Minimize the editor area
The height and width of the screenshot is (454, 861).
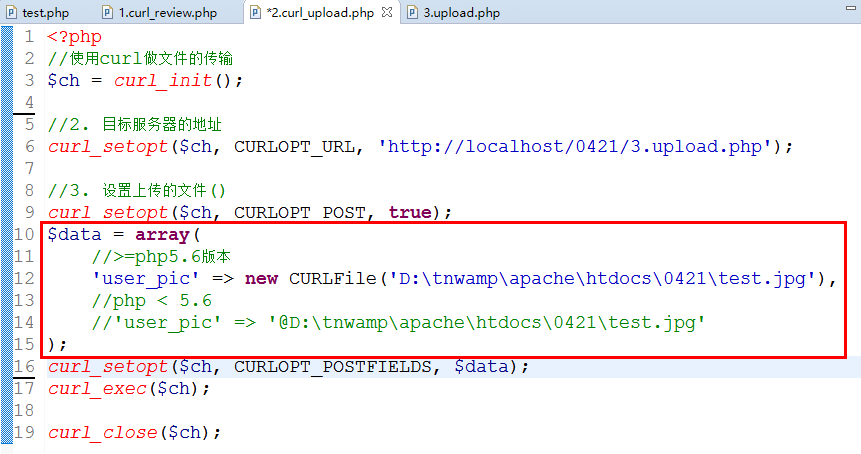pyautogui.click(x=851, y=7)
